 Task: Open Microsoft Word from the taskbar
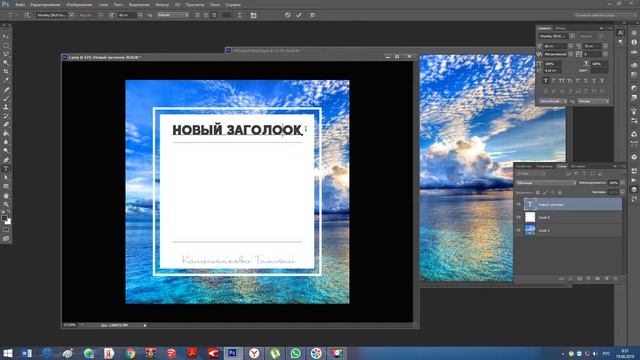[27, 353]
